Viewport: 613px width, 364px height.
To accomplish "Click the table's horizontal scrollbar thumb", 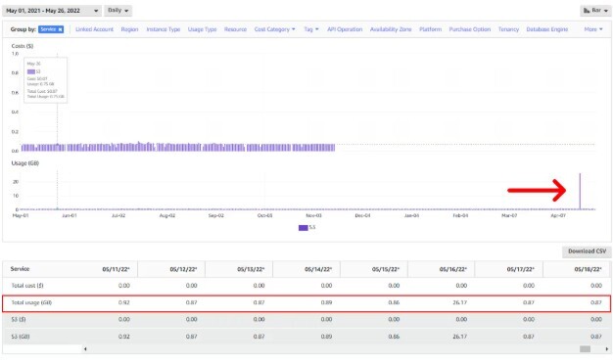I will click(585, 348).
